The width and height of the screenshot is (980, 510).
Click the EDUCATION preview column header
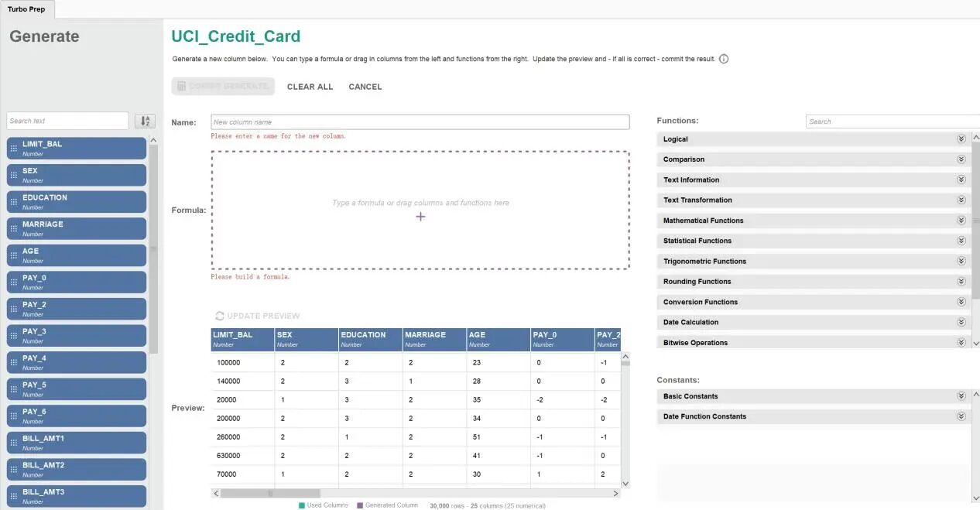(370, 339)
